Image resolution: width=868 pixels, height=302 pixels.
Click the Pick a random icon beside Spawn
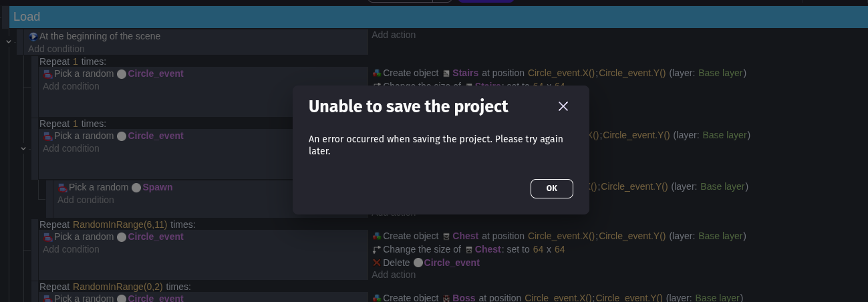(63, 188)
